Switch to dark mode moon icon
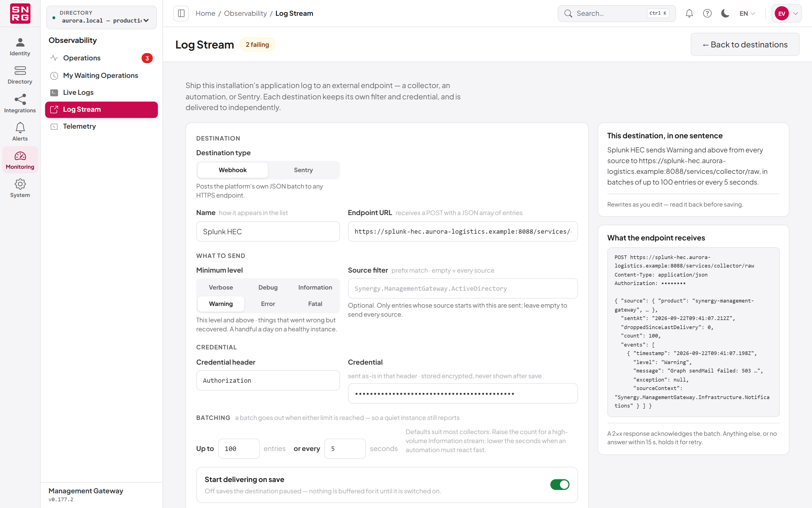812x508 pixels. pyautogui.click(x=725, y=14)
